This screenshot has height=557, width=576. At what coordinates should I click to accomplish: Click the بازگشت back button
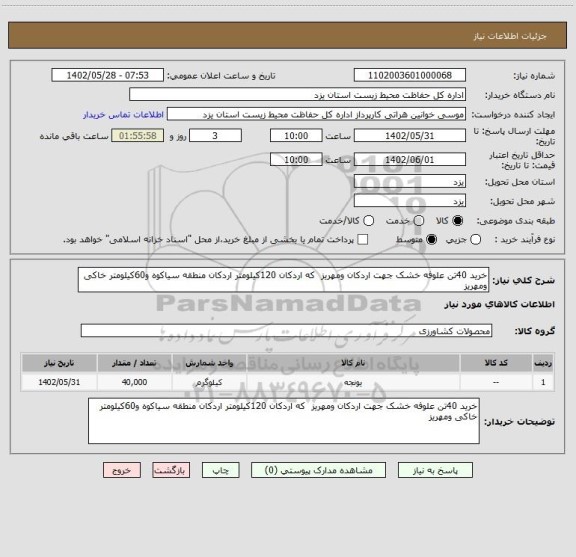pos(171,470)
